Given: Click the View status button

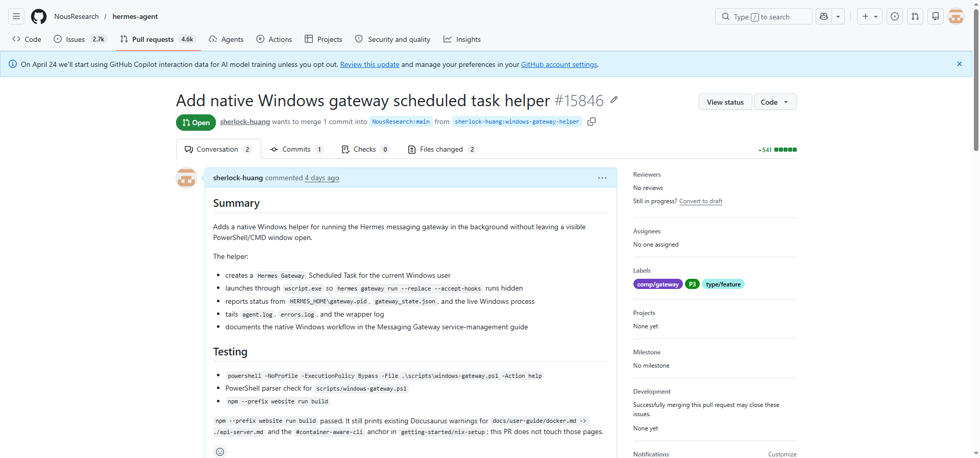Looking at the screenshot, I should coord(725,102).
